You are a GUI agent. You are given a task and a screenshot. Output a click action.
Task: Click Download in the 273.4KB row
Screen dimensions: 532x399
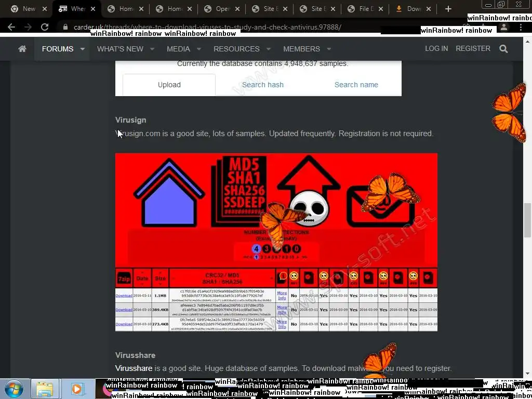124,324
